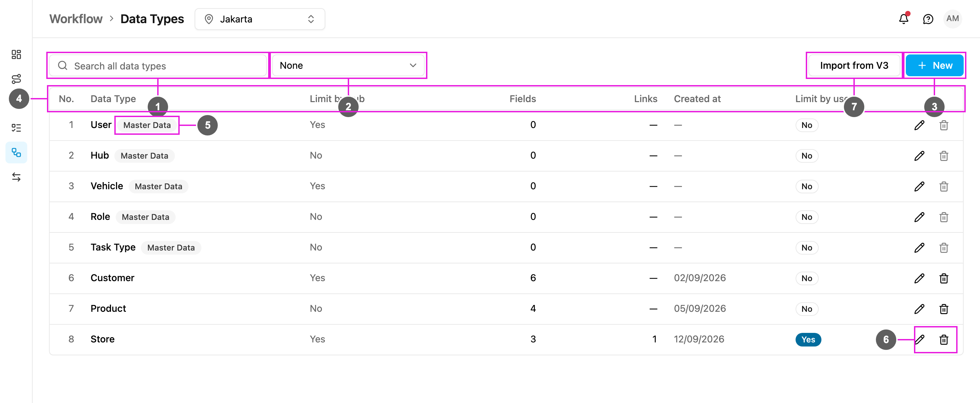
Task: Edit the Task Type data type
Action: coord(919,248)
